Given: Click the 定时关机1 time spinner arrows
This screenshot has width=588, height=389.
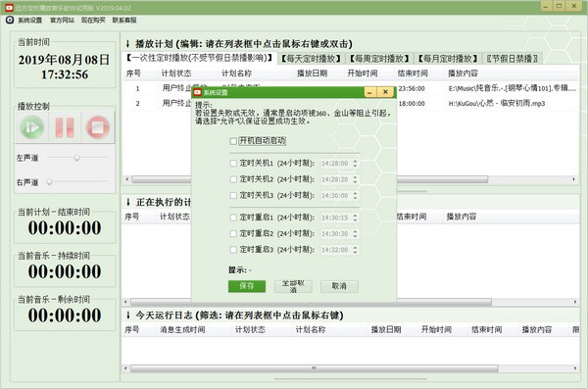Looking at the screenshot, I should click(x=355, y=164).
